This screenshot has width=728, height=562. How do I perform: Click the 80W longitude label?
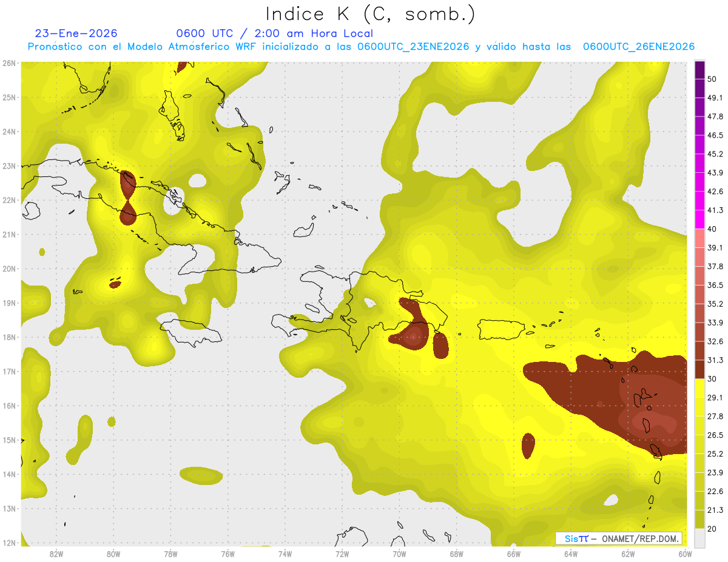(x=113, y=554)
